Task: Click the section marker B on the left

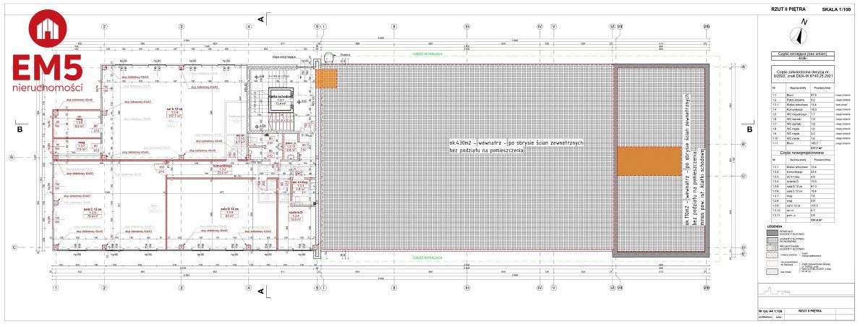Action: [x=20, y=129]
